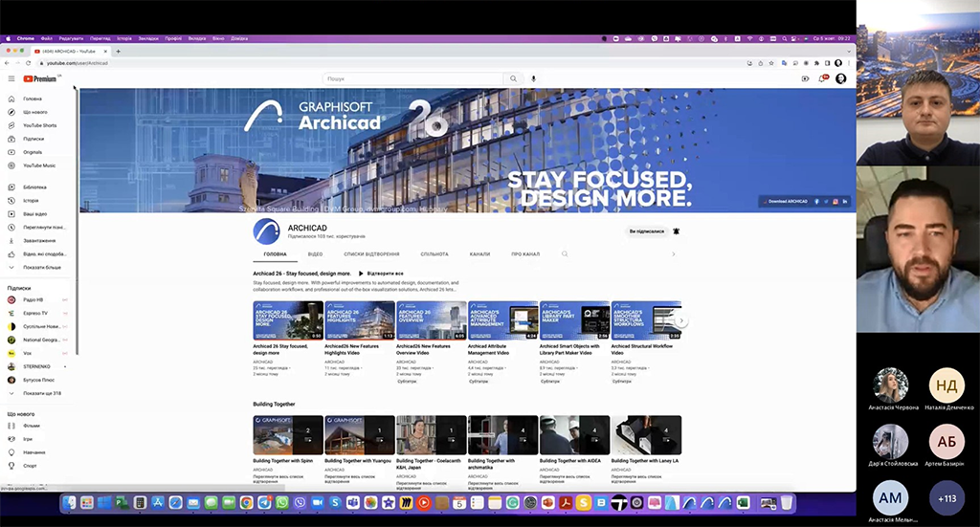Open the Chrome extensions puzzle icon
This screenshot has height=527, width=980.
click(816, 63)
